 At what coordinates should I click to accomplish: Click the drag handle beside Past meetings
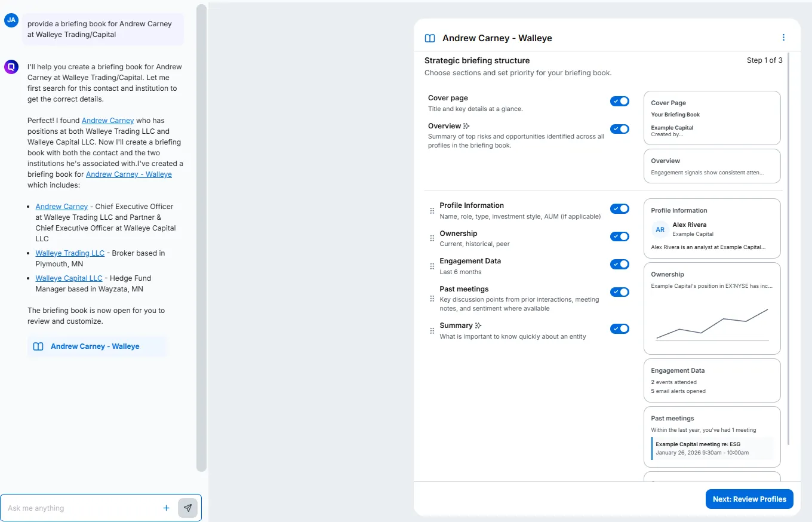tap(432, 299)
